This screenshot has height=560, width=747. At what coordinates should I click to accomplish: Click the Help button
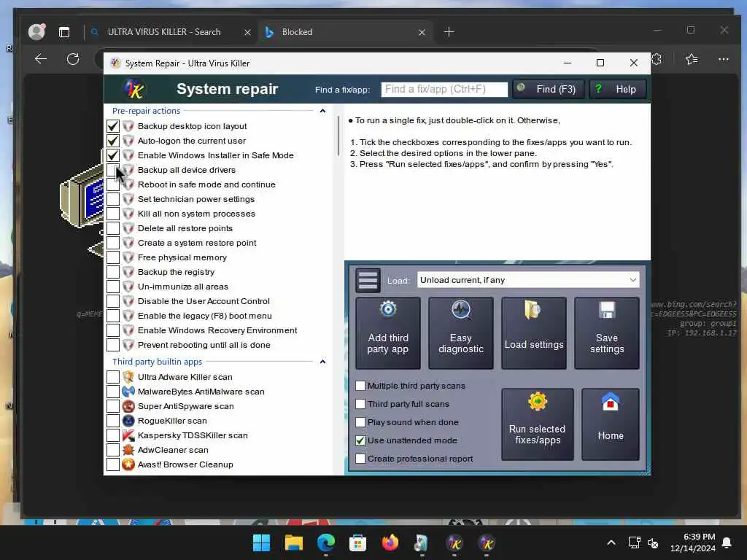point(618,89)
